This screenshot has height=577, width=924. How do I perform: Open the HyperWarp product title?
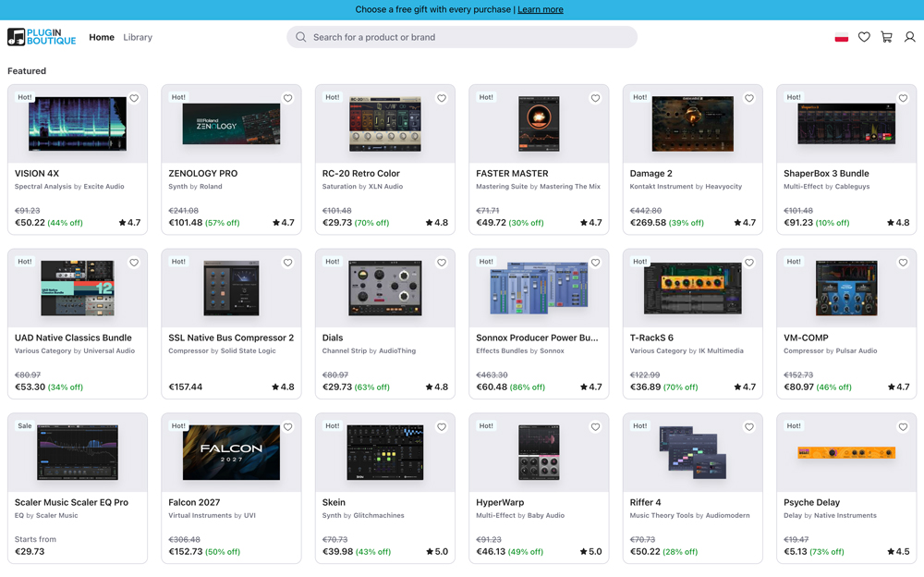click(500, 502)
